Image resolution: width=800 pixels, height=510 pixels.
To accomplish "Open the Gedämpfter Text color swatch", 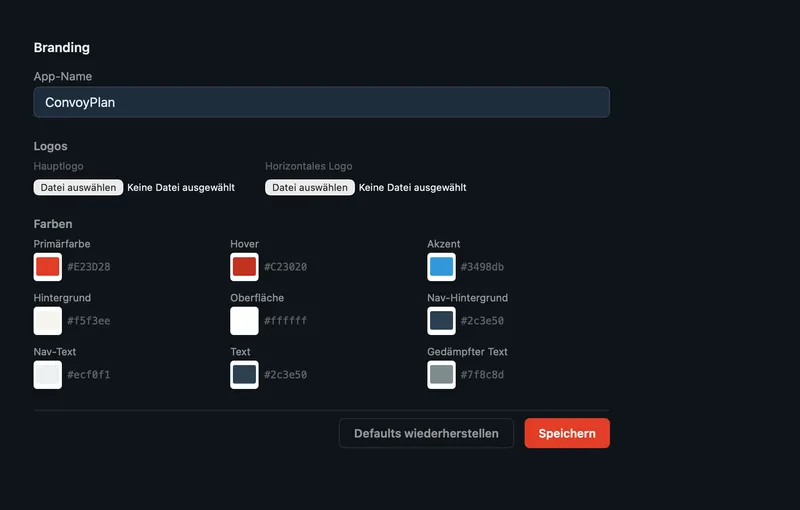I will coord(441,375).
